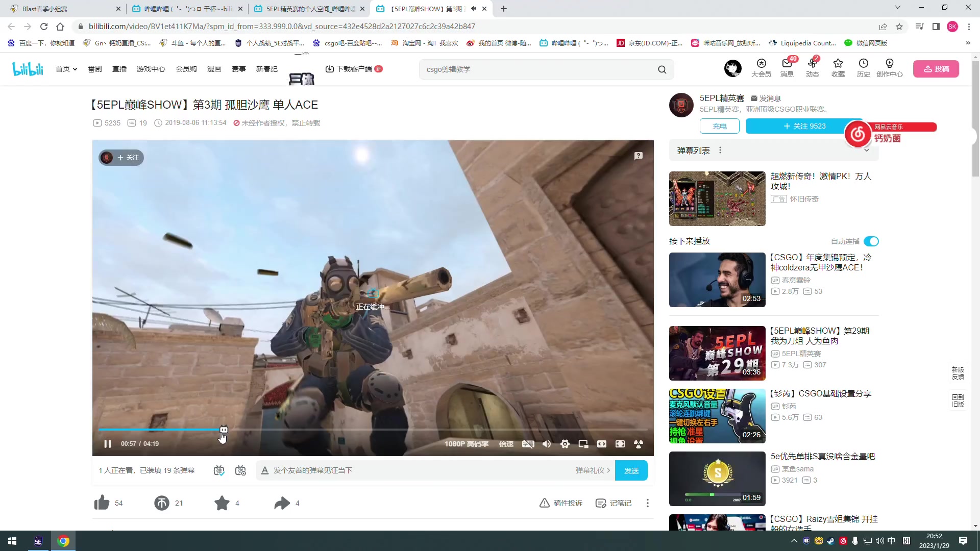Open playback speed 倍速 menu
The height and width of the screenshot is (551, 980).
coord(506,444)
